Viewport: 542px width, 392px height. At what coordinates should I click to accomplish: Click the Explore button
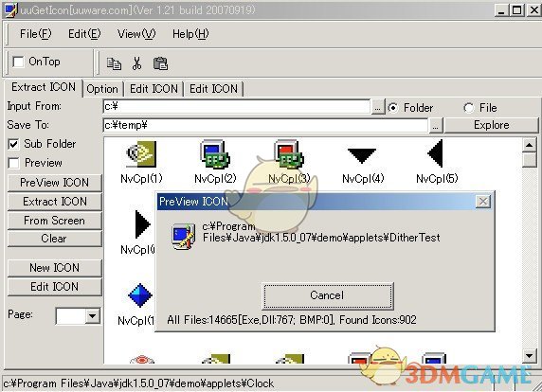[x=491, y=125]
